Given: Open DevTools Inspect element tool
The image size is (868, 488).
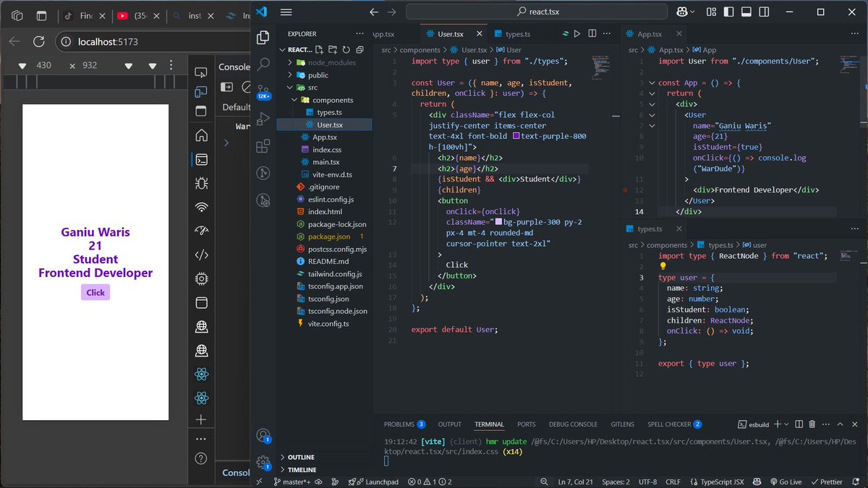Looking at the screenshot, I should pyautogui.click(x=201, y=72).
